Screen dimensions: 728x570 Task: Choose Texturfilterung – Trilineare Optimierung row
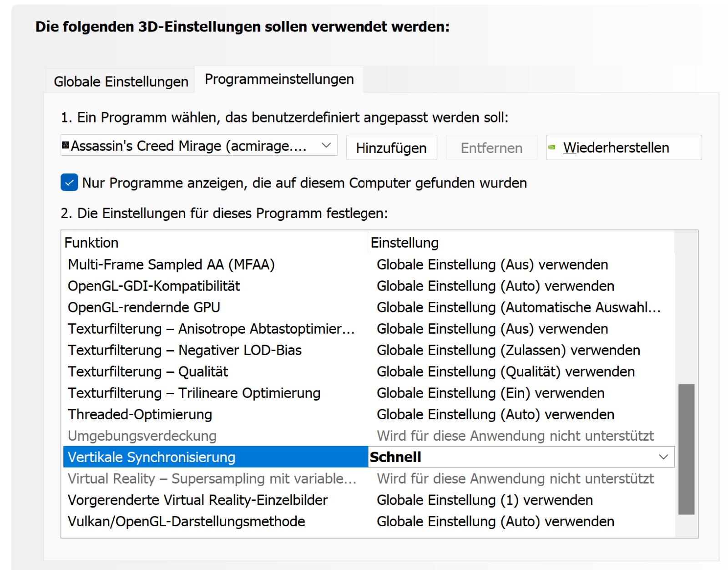(194, 393)
